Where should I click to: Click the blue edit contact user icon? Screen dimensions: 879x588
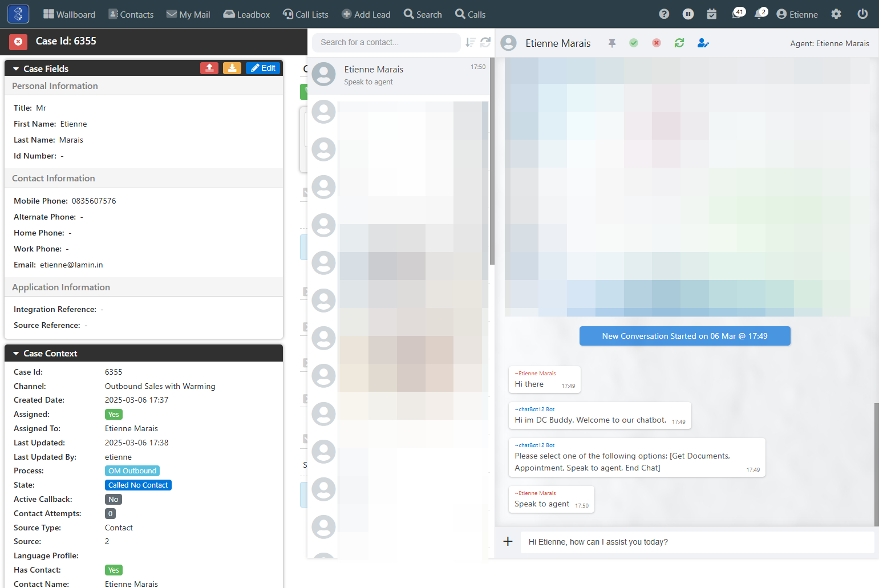point(703,43)
